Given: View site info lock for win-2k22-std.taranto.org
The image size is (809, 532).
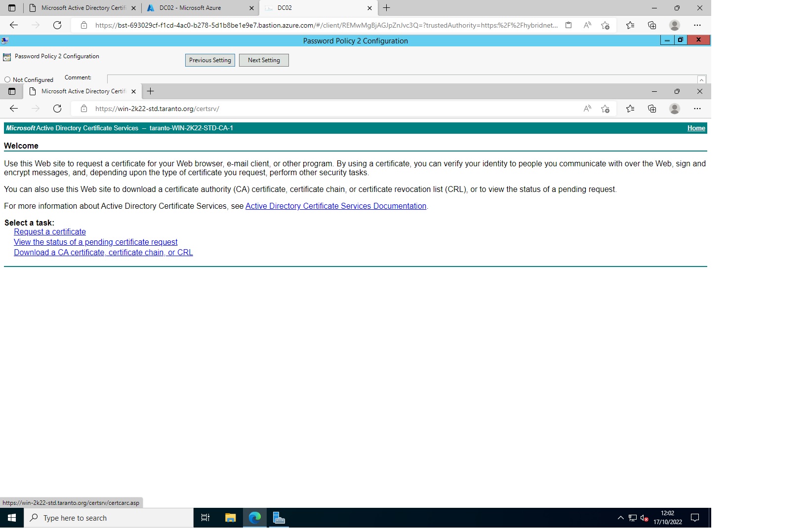Looking at the screenshot, I should click(84, 109).
